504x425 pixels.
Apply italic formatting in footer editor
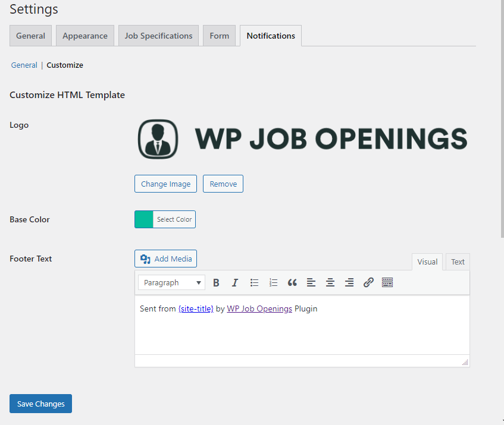tap(235, 282)
